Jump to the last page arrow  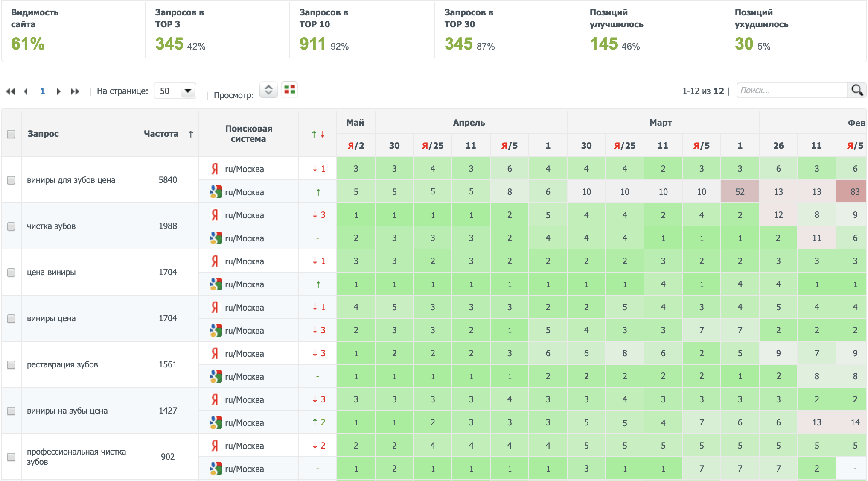coord(75,91)
